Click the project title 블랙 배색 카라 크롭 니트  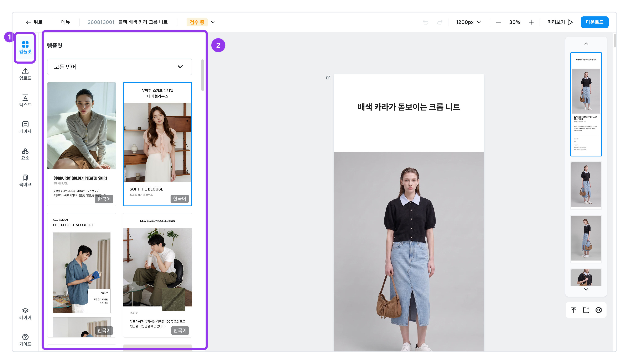point(143,22)
